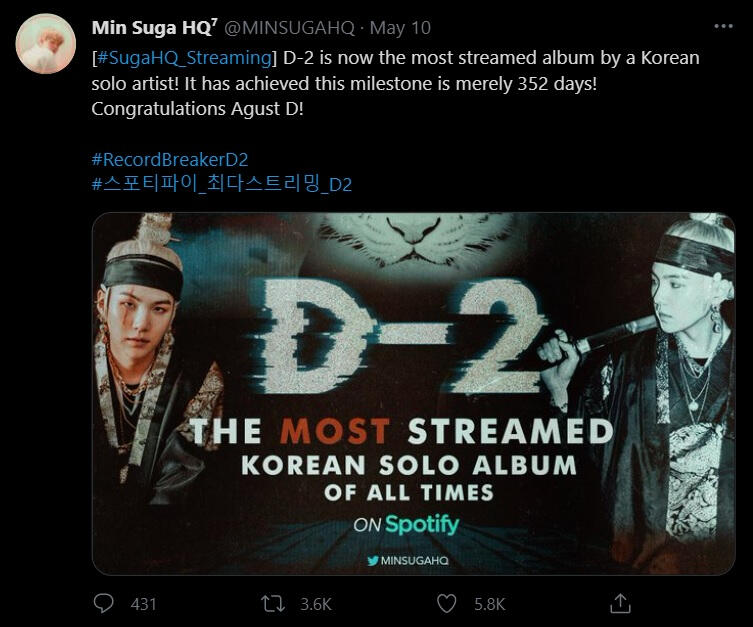Open the #SugaHQ_Streaming hashtag
The height and width of the screenshot is (627, 753).
pos(182,57)
